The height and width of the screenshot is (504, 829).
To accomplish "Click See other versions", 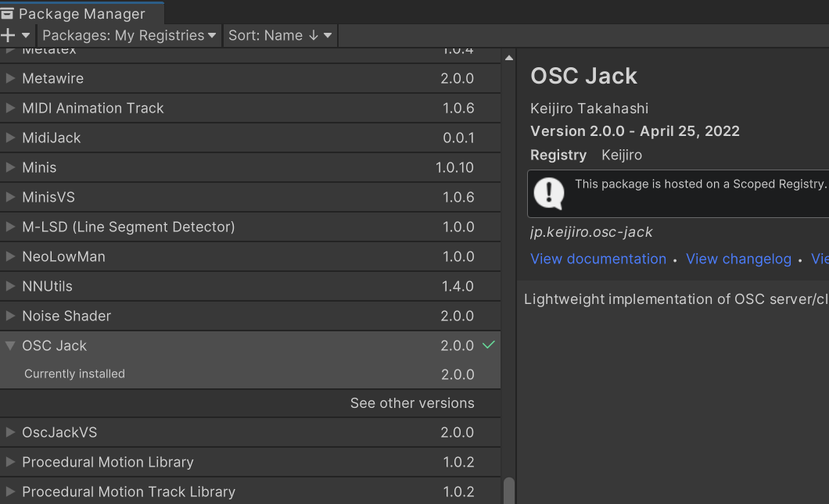I will click(x=412, y=402).
